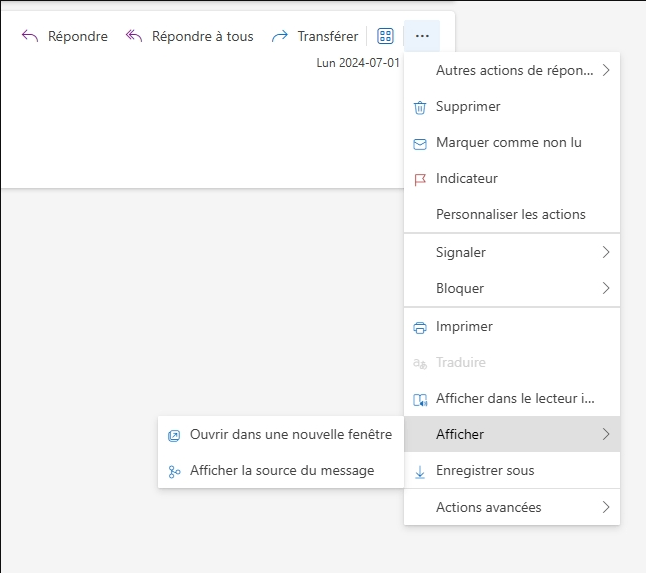Choose Ouvrir dans une nouvelle fenêtre
This screenshot has width=646, height=573.
(x=281, y=434)
